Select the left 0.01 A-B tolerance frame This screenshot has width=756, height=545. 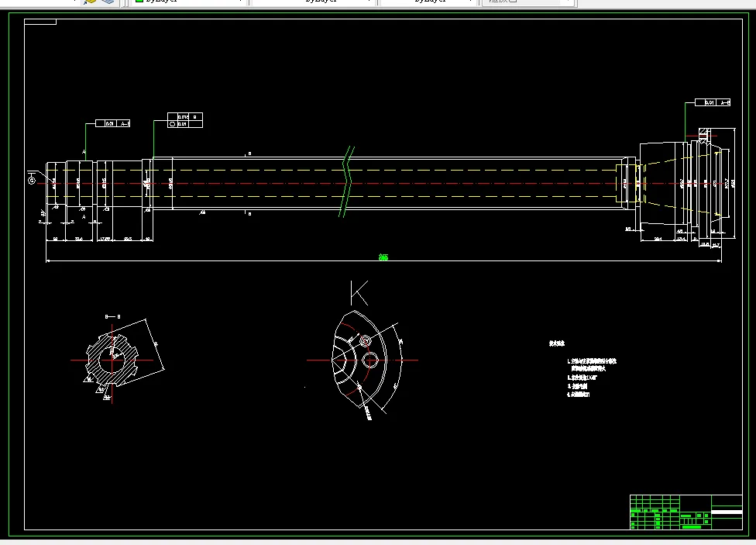pos(113,123)
